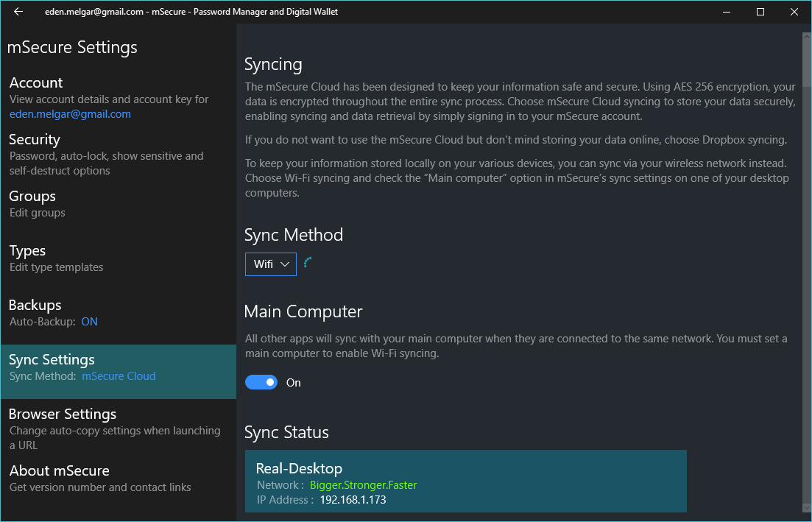Click the Bigger.Stronger.Faster network name
The width and height of the screenshot is (812, 522).
point(363,485)
